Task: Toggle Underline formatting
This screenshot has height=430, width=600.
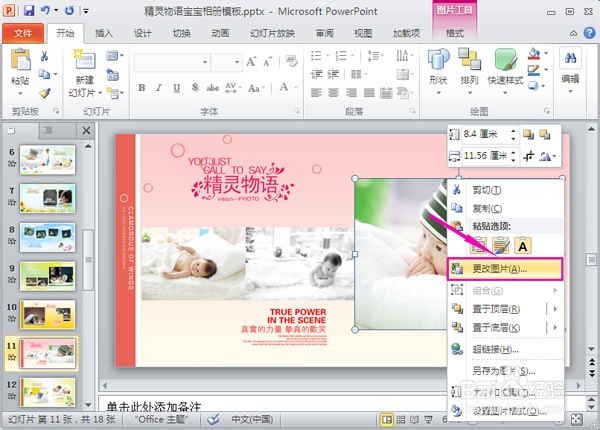Action: pos(176,88)
